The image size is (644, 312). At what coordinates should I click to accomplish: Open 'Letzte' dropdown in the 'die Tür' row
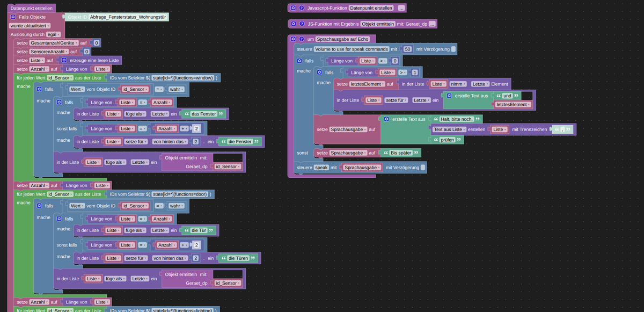159,230
